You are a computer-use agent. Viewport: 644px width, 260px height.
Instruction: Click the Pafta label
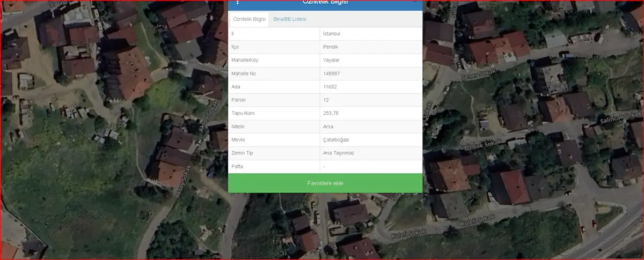pos(237,167)
